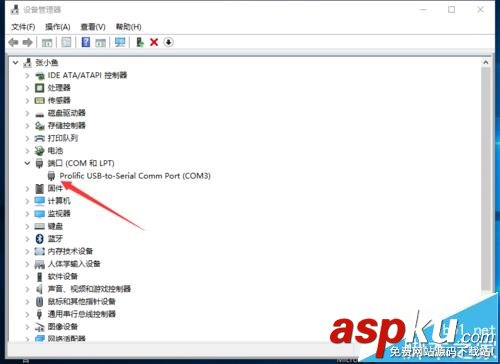The width and height of the screenshot is (500, 364).
Task: Click the 软件设备 icon
Action: [x=40, y=276]
